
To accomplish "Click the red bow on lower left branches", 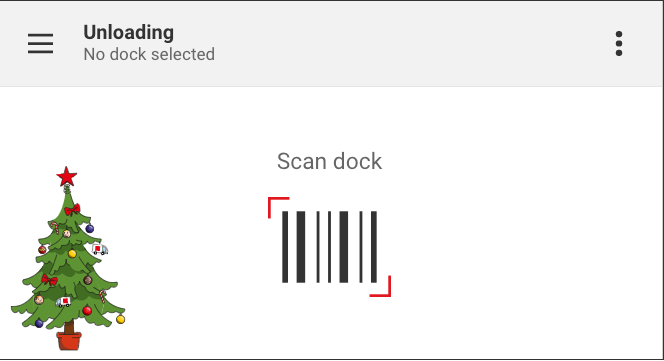I will pos(50,280).
